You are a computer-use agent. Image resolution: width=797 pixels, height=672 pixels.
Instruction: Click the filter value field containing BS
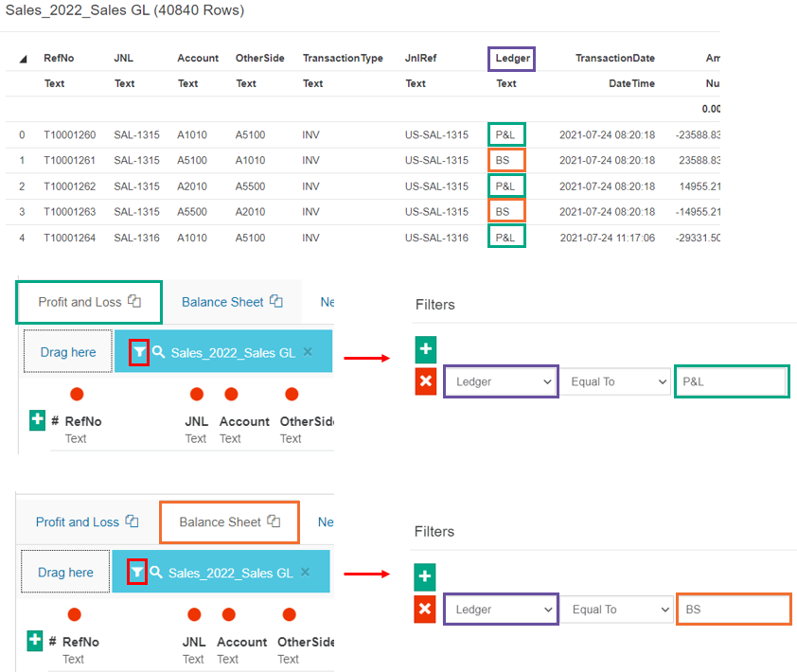734,610
